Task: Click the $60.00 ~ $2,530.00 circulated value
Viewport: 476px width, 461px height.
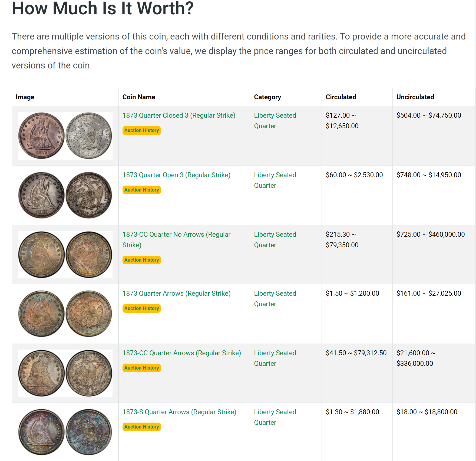Action: pos(354,175)
